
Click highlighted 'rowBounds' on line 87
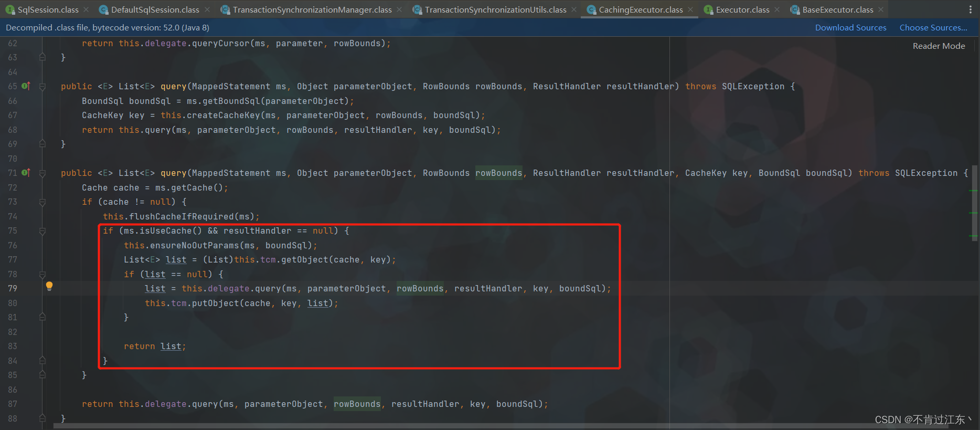(357, 404)
